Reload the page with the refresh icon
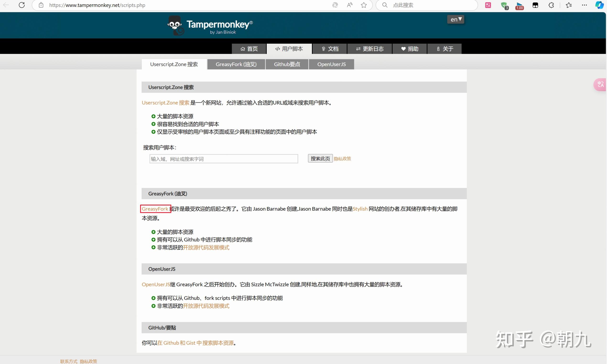Image resolution: width=607 pixels, height=364 pixels. tap(22, 5)
